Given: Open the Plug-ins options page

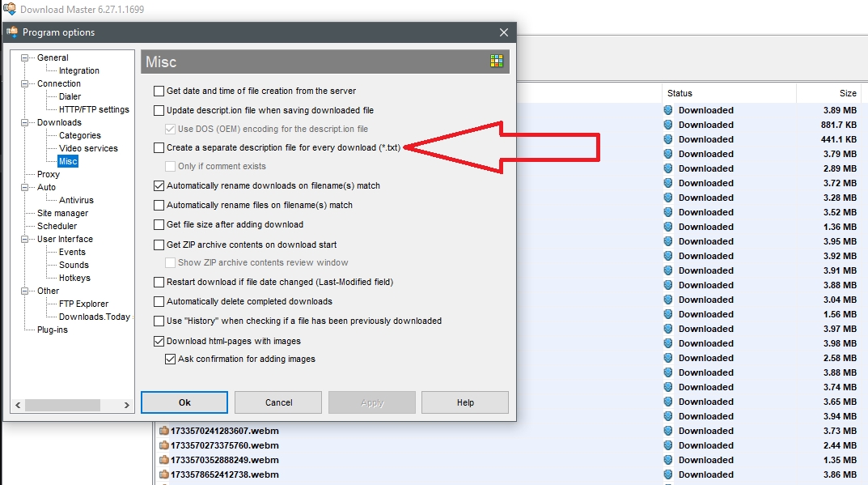Looking at the screenshot, I should (53, 330).
